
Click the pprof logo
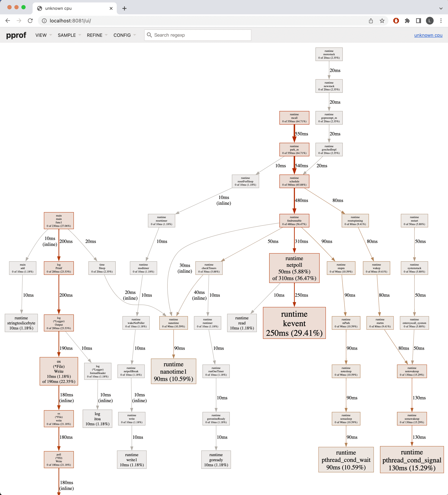pyautogui.click(x=16, y=35)
